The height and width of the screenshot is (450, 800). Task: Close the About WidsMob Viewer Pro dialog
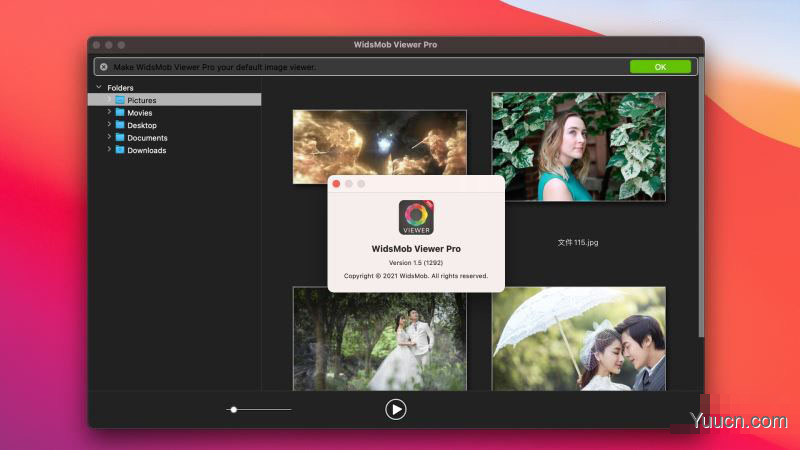point(336,184)
